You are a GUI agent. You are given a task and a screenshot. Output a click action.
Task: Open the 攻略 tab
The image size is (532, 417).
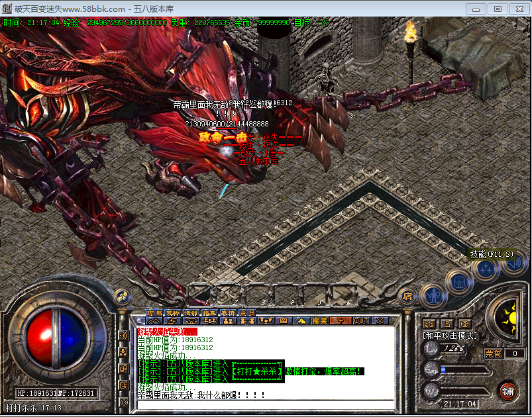coord(154,313)
